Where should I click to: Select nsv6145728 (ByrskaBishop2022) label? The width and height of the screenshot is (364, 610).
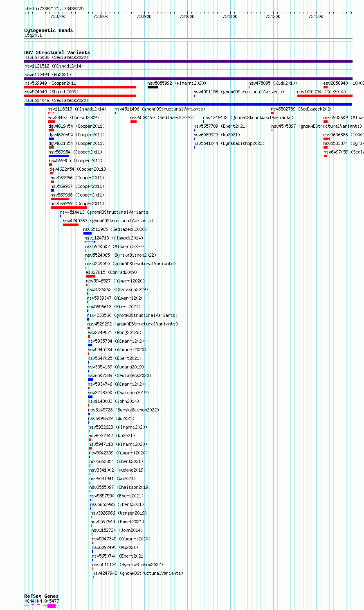click(124, 410)
